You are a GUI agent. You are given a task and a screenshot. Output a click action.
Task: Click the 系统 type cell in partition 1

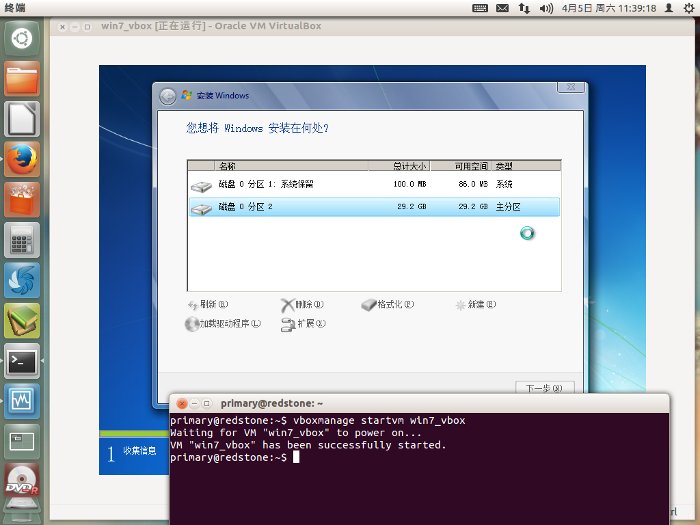(504, 184)
